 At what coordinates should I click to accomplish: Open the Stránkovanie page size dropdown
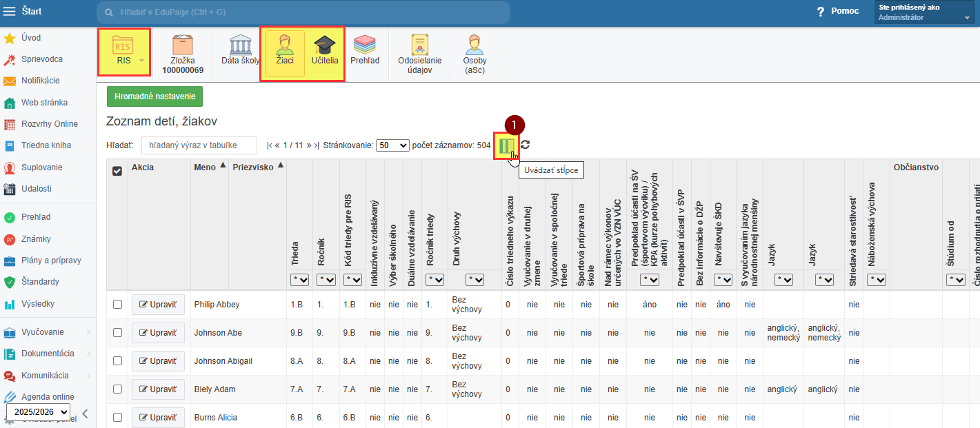[393, 145]
